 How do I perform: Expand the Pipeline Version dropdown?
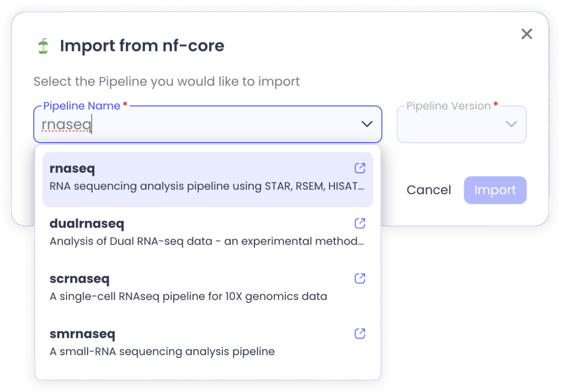[511, 124]
